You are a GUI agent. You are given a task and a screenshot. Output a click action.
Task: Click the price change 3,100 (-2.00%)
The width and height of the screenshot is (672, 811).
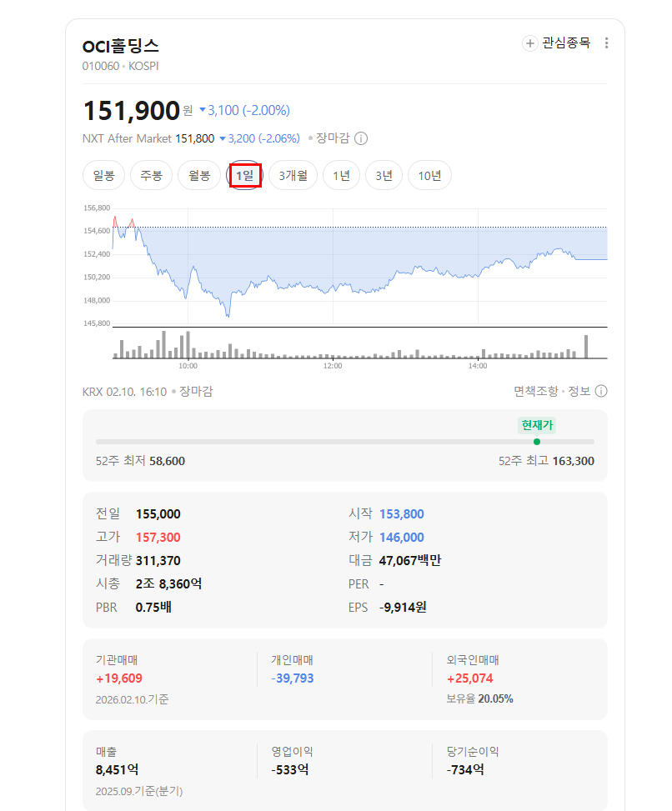[x=244, y=110]
